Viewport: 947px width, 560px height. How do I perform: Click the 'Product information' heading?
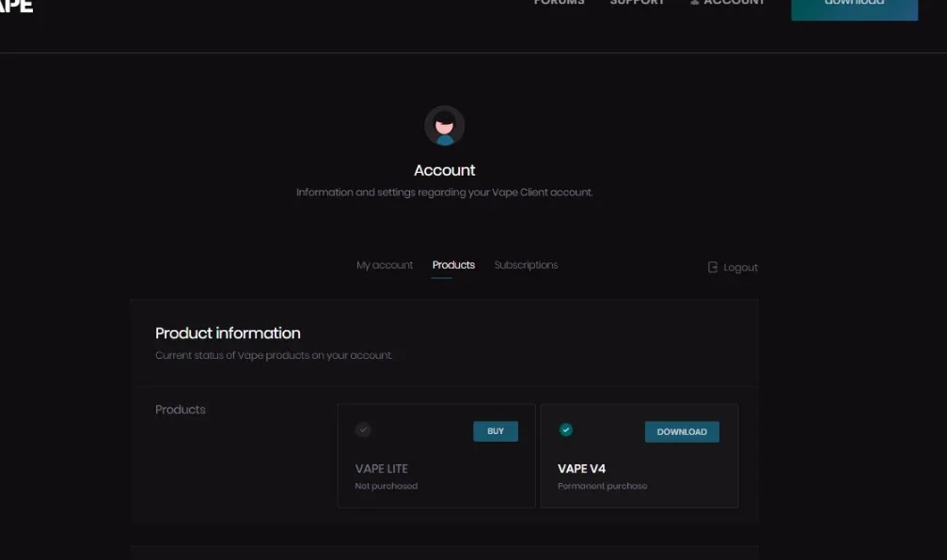(x=228, y=334)
